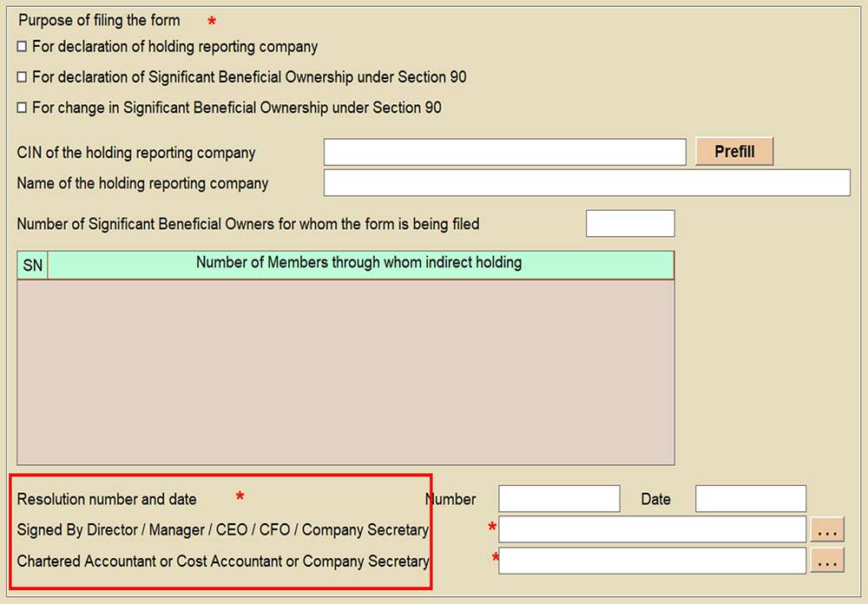Click the 'Date' label text
This screenshot has height=604, width=868.
[x=655, y=499]
